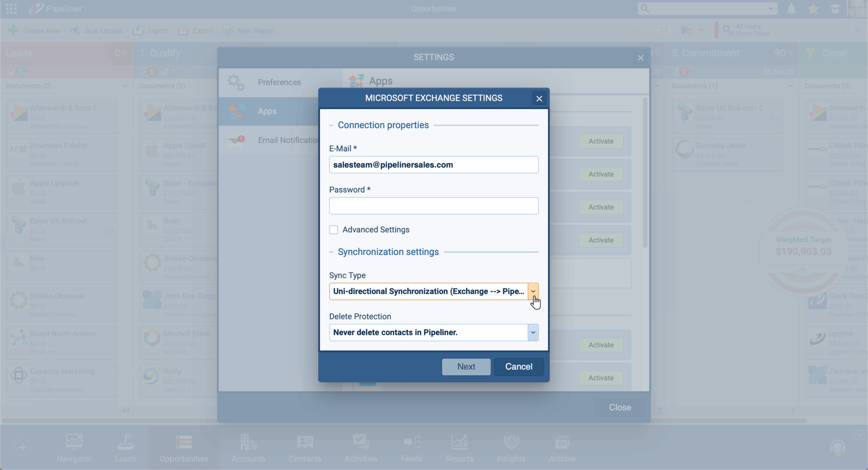Click the Apps list vertical scrollbar
The width and height of the screenshot is (868, 470).
coord(645,173)
